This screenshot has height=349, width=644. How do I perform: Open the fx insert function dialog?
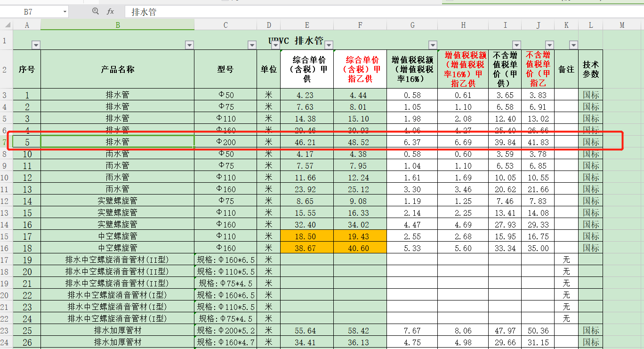tap(111, 11)
